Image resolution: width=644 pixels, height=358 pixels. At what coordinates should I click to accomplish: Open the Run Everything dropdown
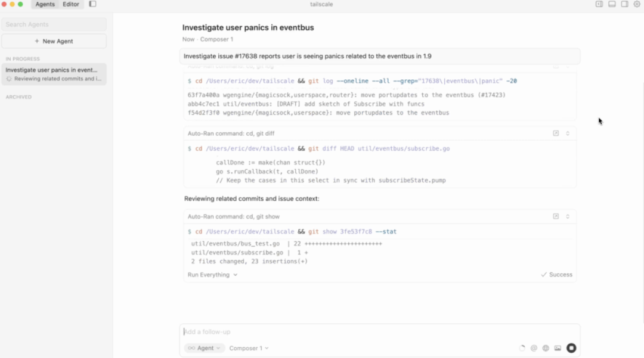tap(212, 275)
